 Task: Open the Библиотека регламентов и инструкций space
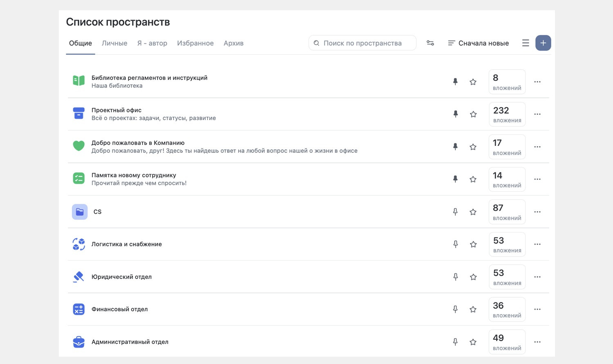(150, 78)
